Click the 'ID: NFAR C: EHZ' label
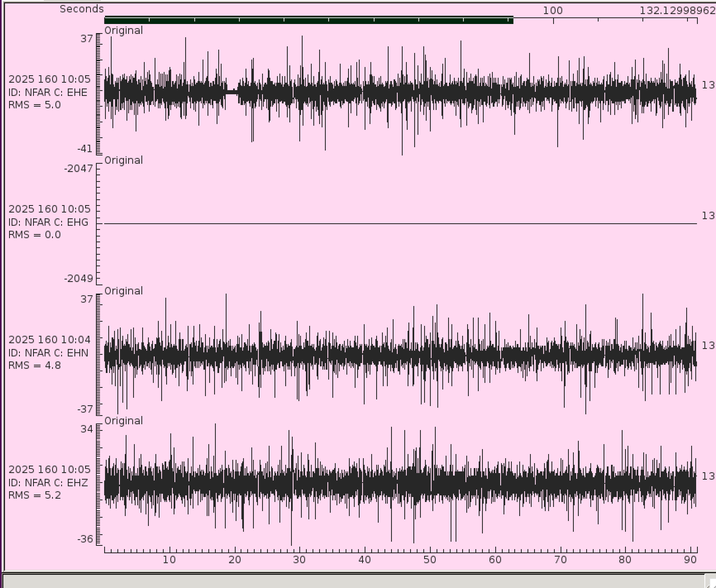Image resolution: width=716 pixels, height=588 pixels. tap(48, 483)
